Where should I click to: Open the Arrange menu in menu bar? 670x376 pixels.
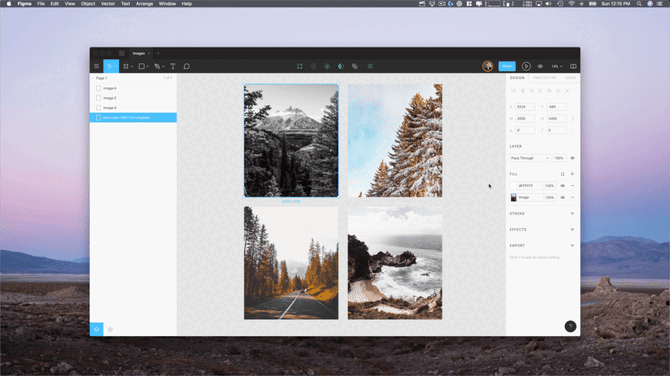coord(144,3)
